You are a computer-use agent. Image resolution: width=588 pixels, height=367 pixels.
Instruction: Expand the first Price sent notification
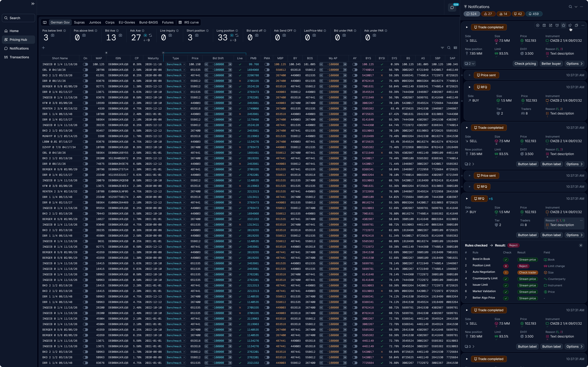click(469, 75)
